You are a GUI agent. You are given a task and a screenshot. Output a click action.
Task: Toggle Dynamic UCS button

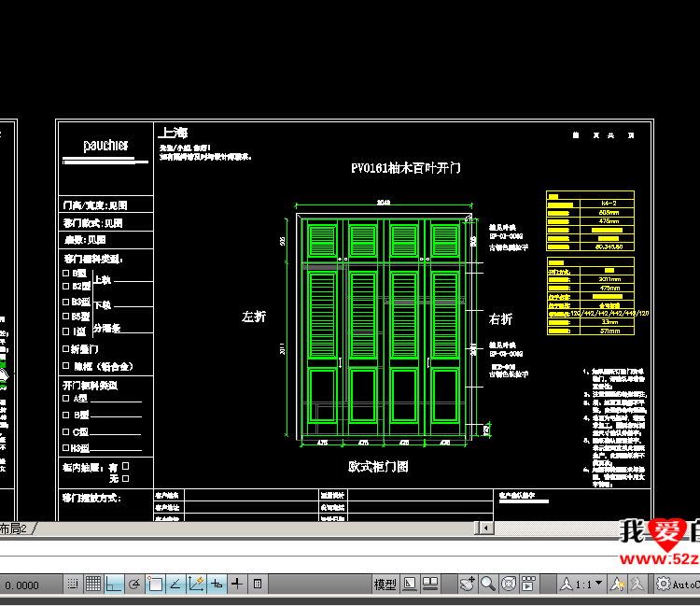click(x=196, y=584)
